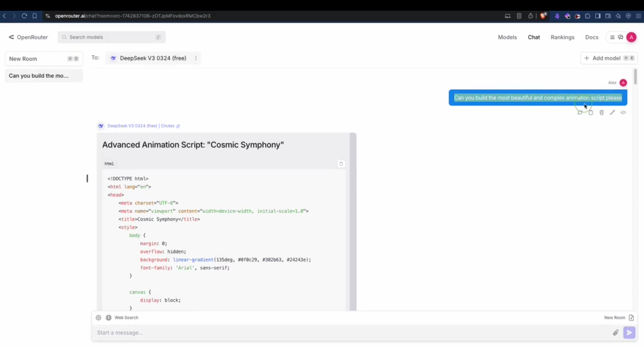Send the message with the arrow button

(x=629, y=333)
